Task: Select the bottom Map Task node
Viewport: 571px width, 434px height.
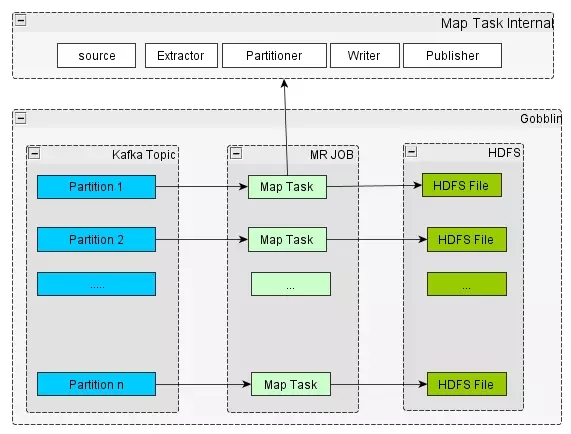Action: 291,384
